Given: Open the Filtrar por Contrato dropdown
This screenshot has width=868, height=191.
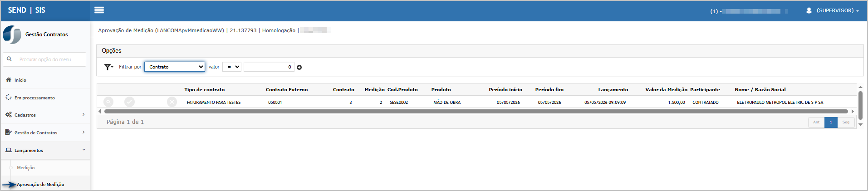Looking at the screenshot, I should pyautogui.click(x=175, y=67).
